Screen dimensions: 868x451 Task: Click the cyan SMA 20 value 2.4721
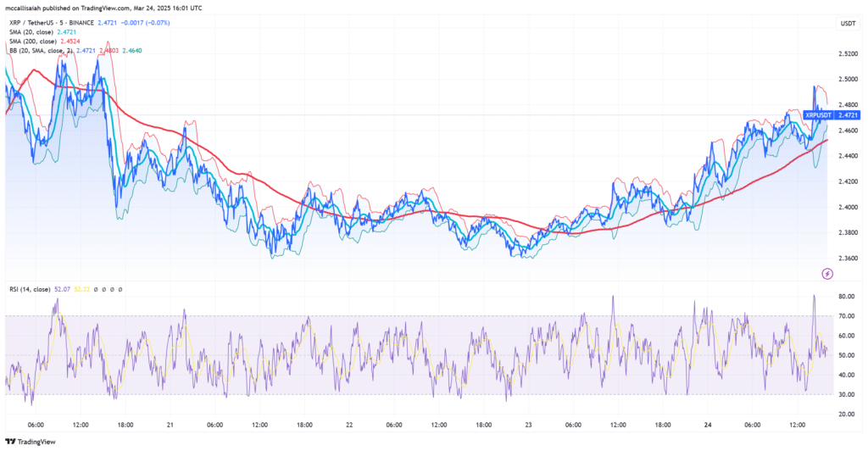67,32
